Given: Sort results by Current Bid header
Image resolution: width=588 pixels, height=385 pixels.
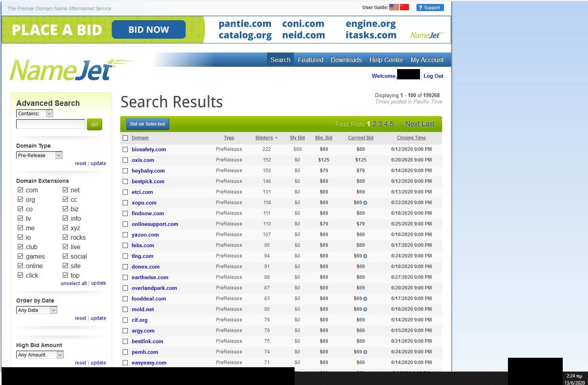Looking at the screenshot, I should pyautogui.click(x=360, y=138).
